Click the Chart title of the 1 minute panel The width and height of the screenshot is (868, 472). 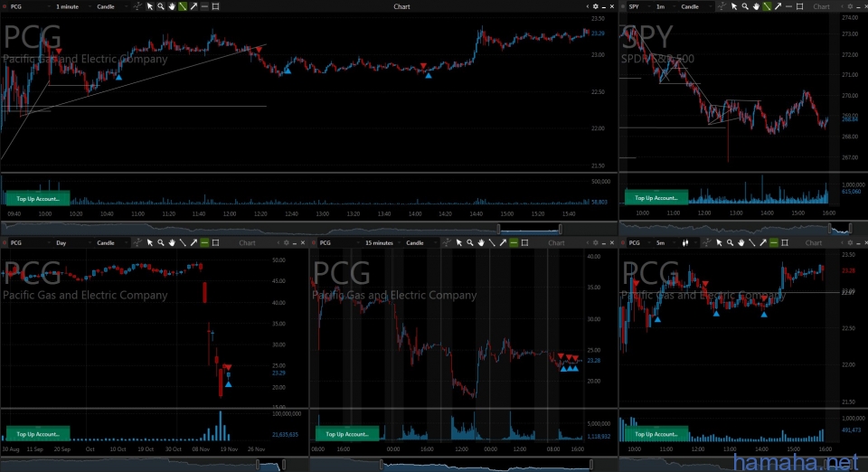click(x=401, y=6)
